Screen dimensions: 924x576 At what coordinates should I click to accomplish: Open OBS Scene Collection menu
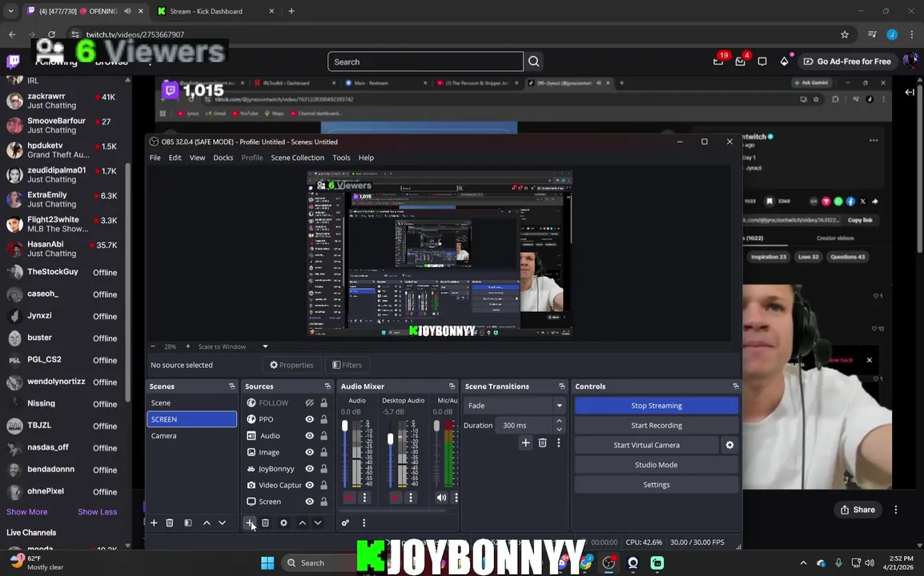(298, 158)
